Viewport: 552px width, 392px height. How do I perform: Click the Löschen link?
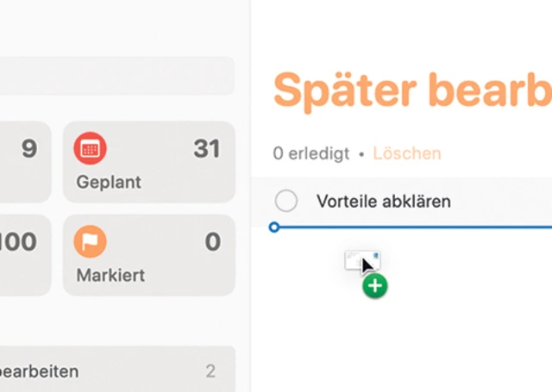[x=407, y=154]
